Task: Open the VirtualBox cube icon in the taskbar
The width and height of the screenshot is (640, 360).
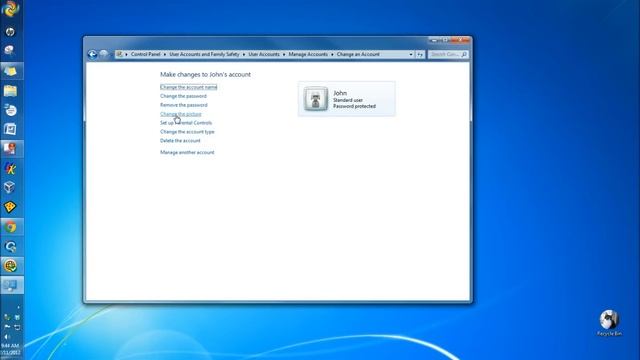Action: point(10,187)
